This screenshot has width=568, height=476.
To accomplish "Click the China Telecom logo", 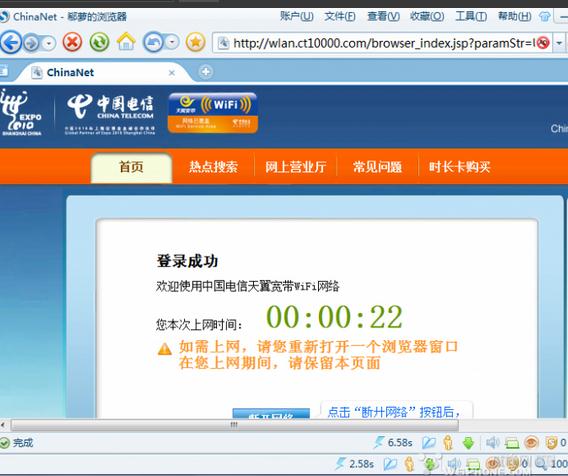I will [110, 113].
